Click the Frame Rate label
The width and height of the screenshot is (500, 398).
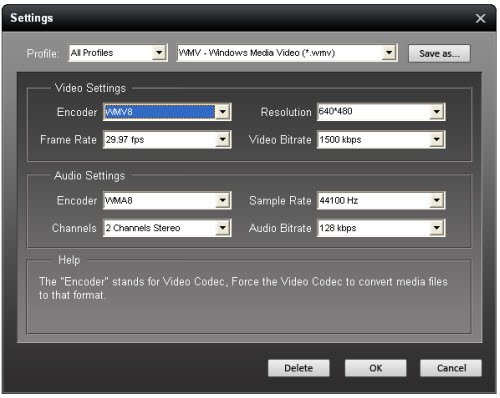[68, 140]
